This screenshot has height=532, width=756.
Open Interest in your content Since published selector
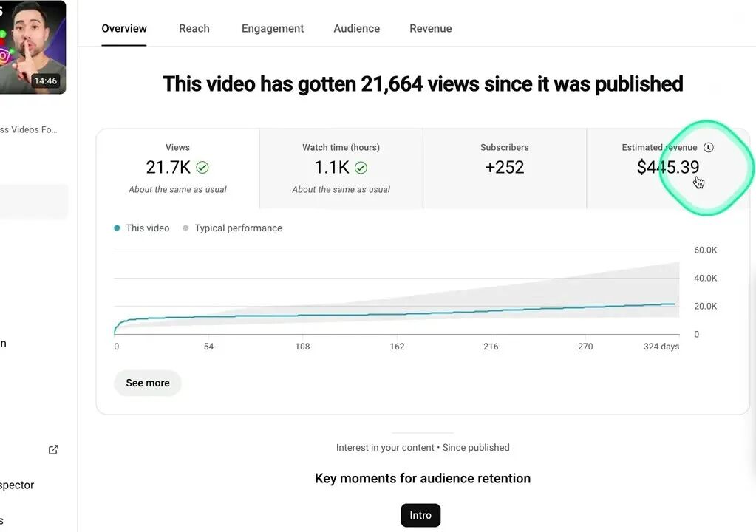(x=422, y=447)
